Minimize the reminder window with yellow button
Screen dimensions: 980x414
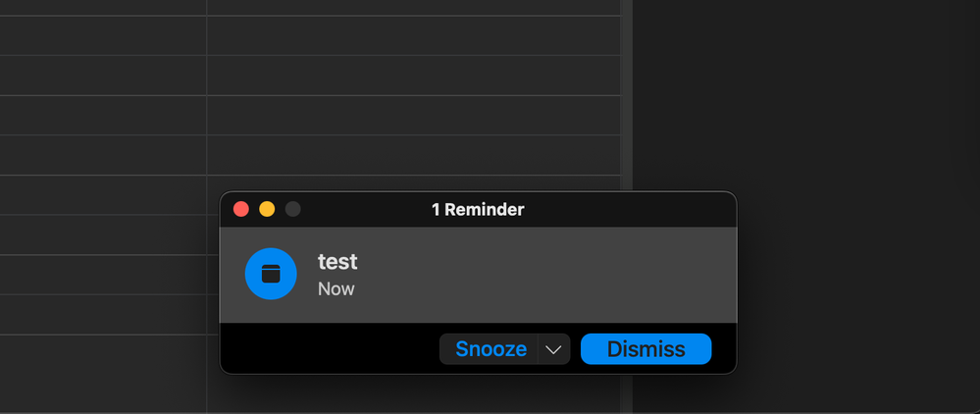pos(267,209)
